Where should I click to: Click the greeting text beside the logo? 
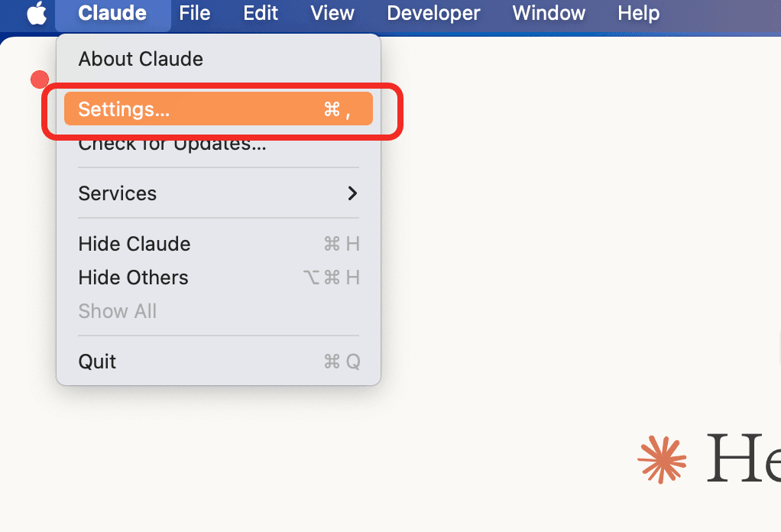click(744, 457)
